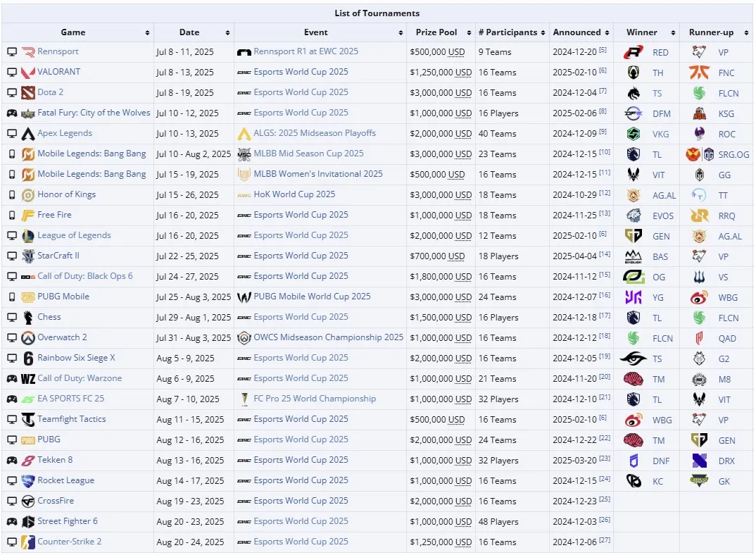This screenshot has width=756, height=555.
Task: Click the Rennsport game logo icon
Action: pos(28,51)
